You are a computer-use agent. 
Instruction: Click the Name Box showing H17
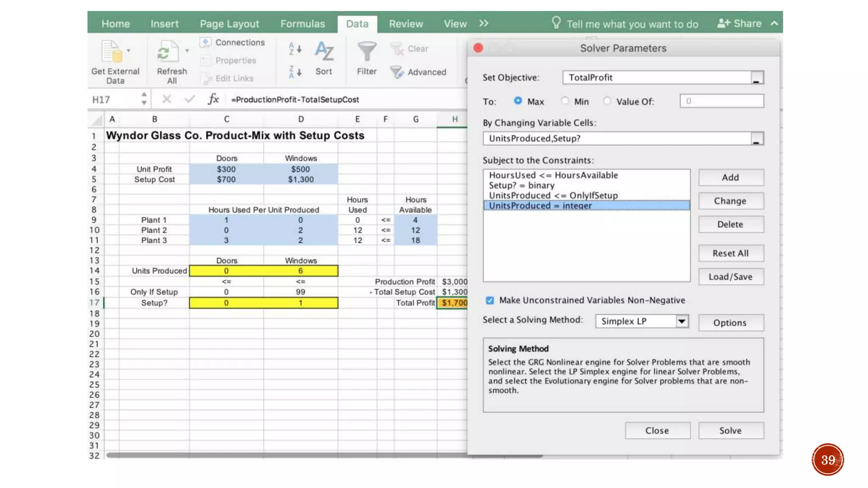click(114, 100)
